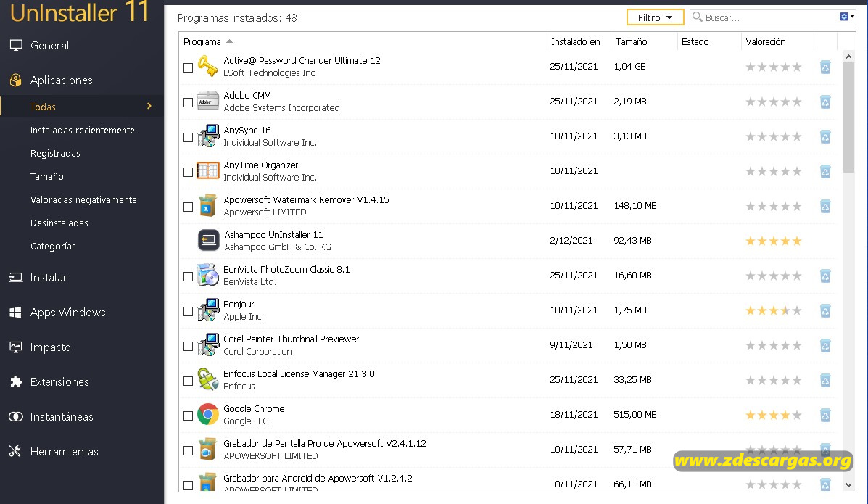Click the Aplicaciones sidebar icon
The image size is (868, 504).
click(16, 80)
